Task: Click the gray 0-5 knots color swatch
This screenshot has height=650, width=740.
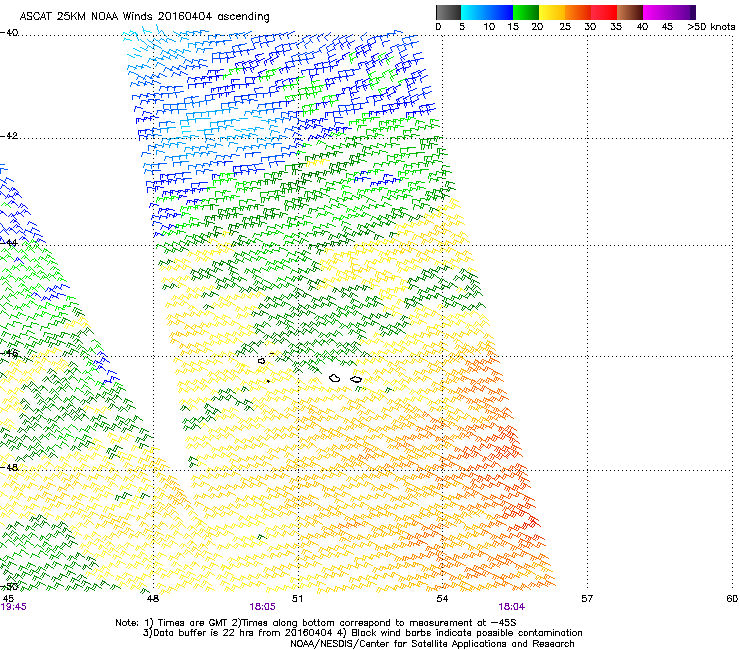Action: click(x=448, y=12)
